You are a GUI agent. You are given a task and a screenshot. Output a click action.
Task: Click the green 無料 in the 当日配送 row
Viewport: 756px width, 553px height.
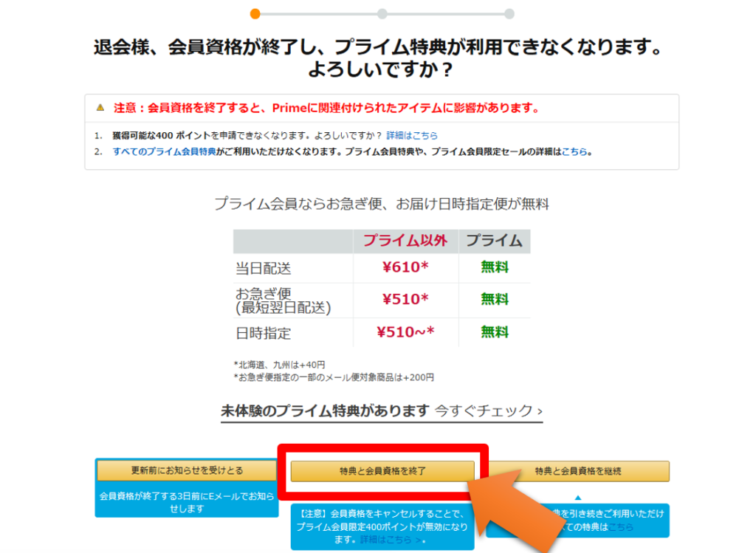pyautogui.click(x=495, y=267)
